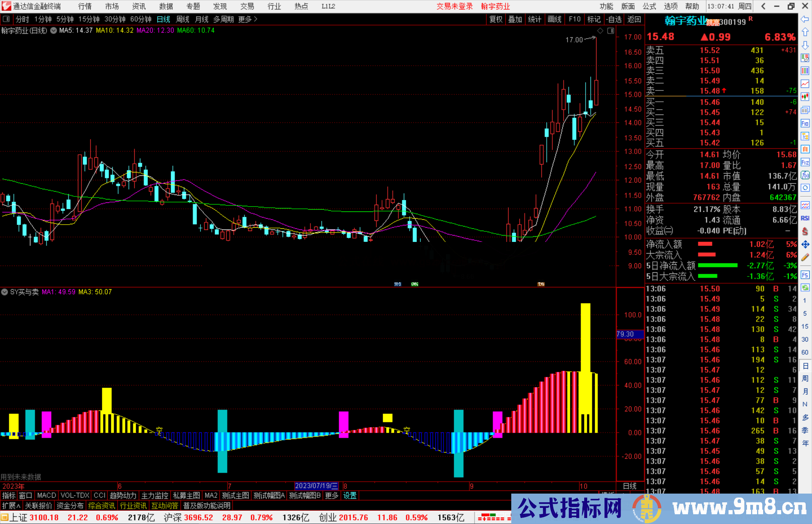Open the F10 company info icon
Image resolution: width=812 pixels, height=524 pixels.
805,123
